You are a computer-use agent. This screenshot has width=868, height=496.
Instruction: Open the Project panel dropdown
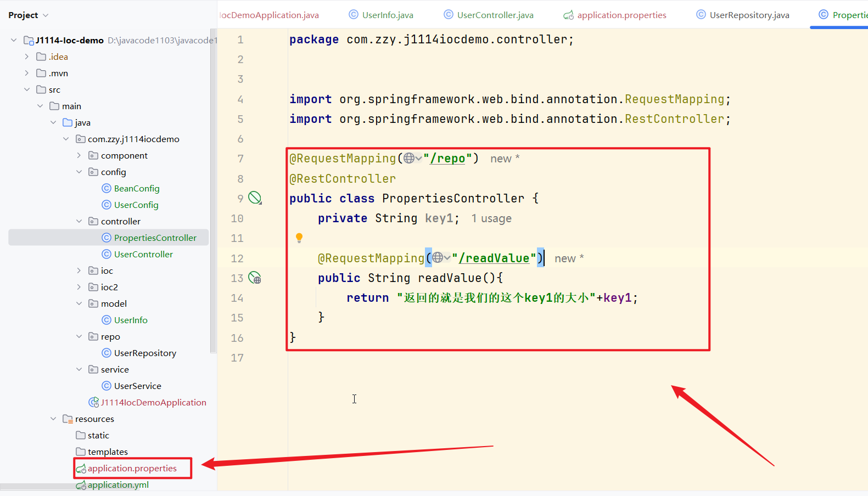pos(46,15)
